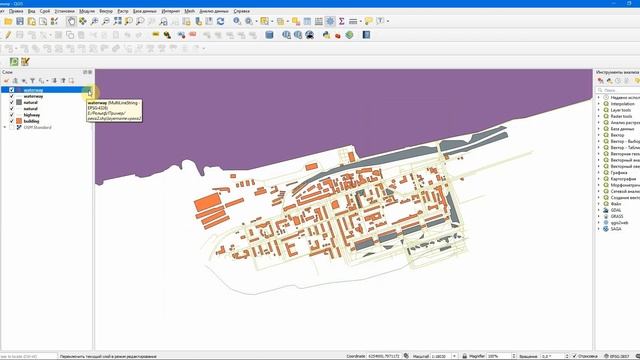Toggle the render checkbox in status bar

pos(575,356)
